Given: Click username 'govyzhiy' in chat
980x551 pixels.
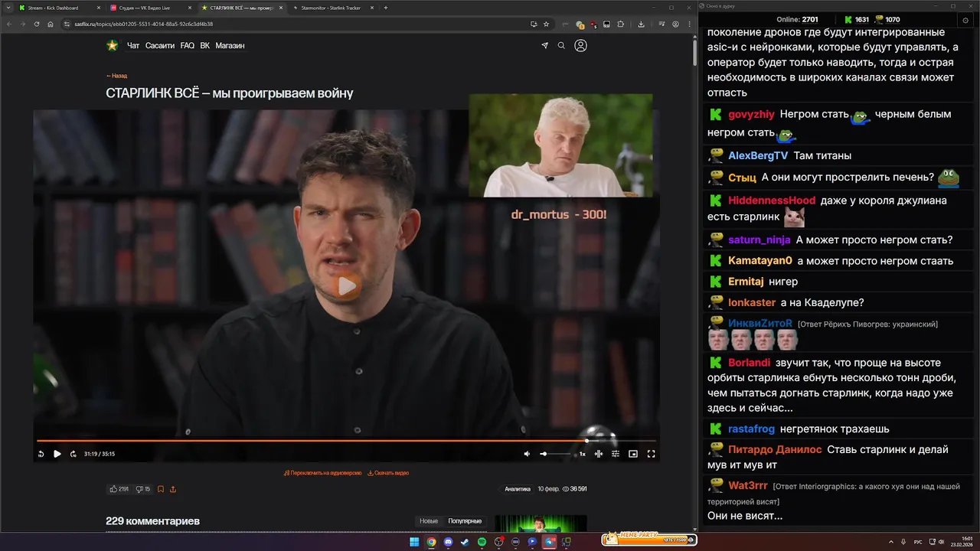Looking at the screenshot, I should coord(751,114).
